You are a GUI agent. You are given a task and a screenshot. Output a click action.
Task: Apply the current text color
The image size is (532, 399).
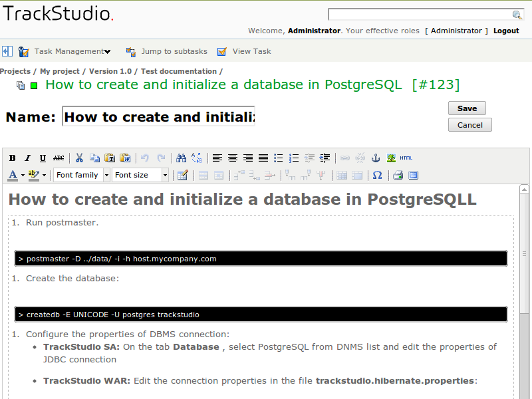coord(13,175)
